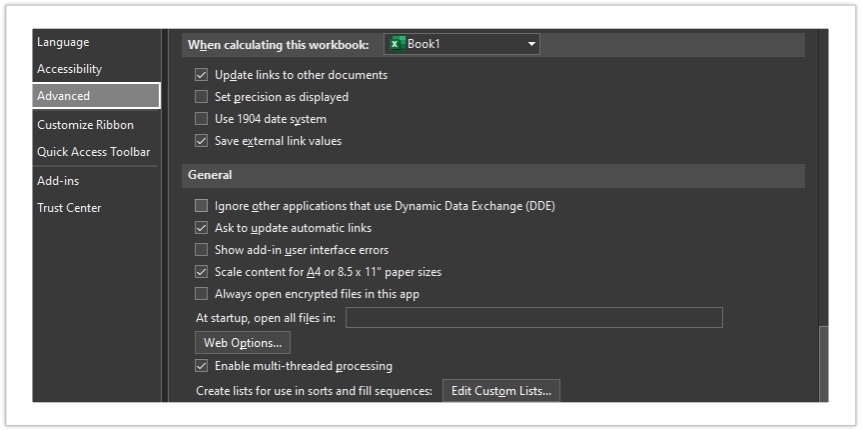The height and width of the screenshot is (430, 862).
Task: Check Always open encrypted files in this app
Action: (201, 294)
